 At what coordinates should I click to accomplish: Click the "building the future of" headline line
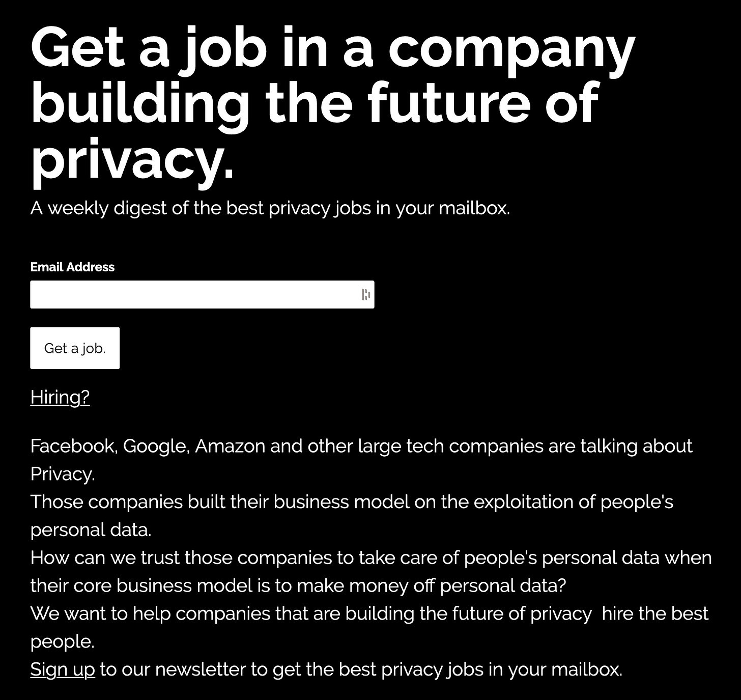(x=315, y=104)
